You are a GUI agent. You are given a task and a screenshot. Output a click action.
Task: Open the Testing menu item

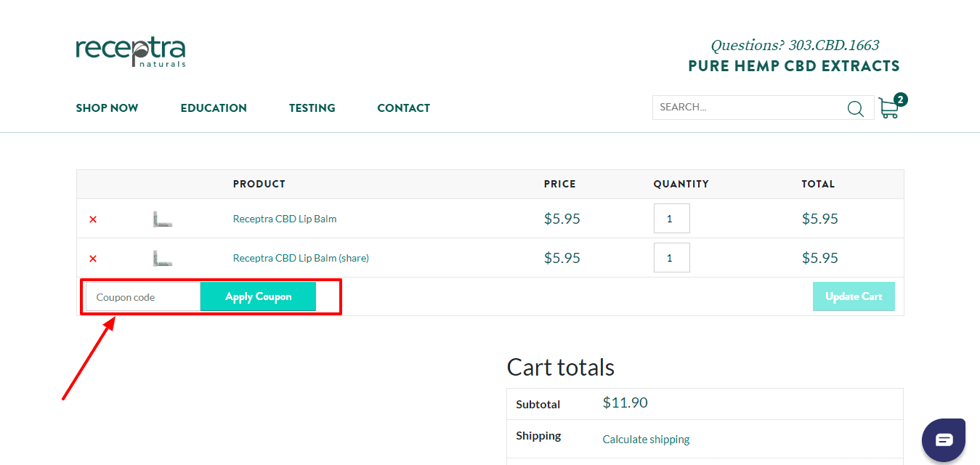point(312,108)
